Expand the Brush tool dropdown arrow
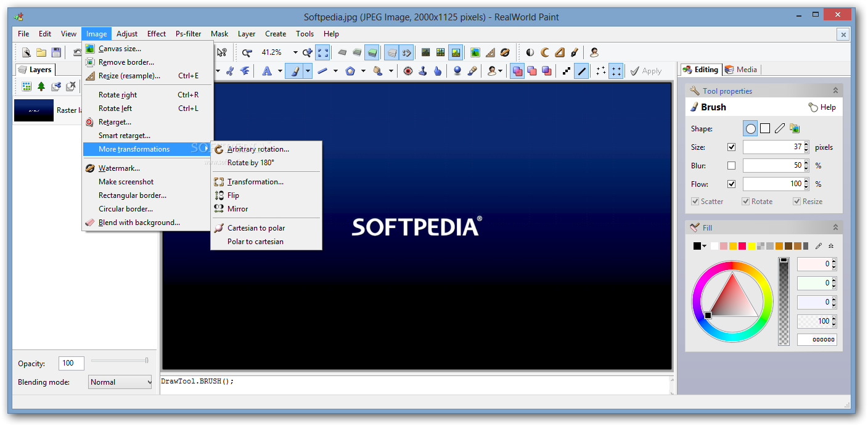This screenshot has height=426, width=868. [307, 71]
